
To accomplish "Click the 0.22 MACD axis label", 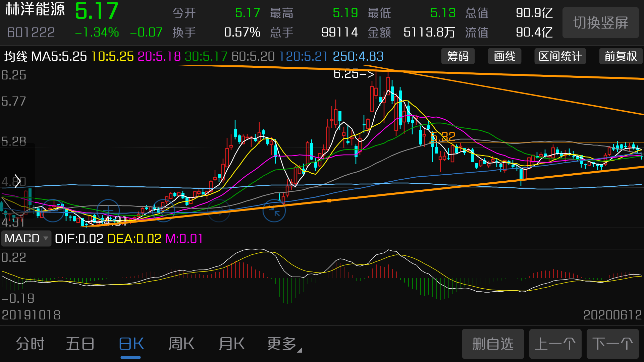I will tap(13, 257).
